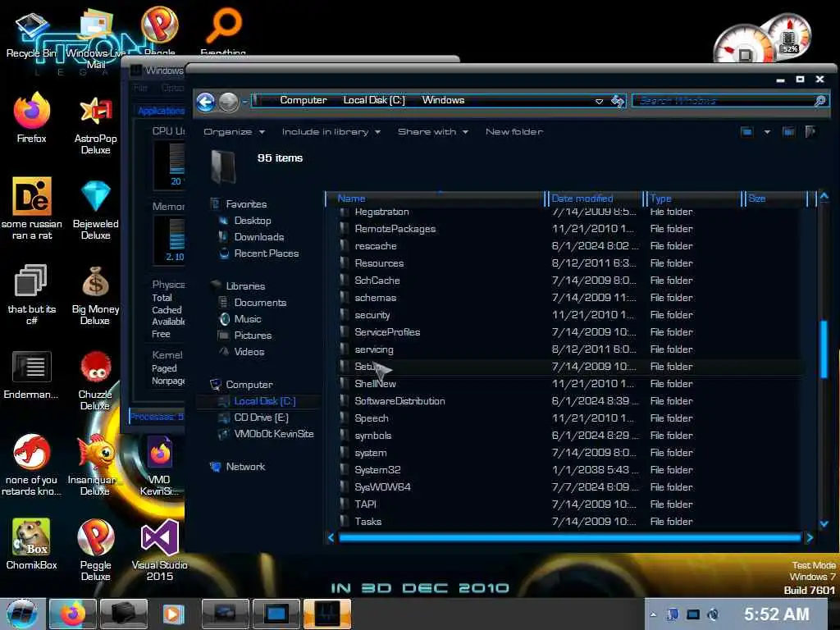Click the search magnifier icon in Explorer
Image resolution: width=840 pixels, height=630 pixels.
pyautogui.click(x=819, y=101)
